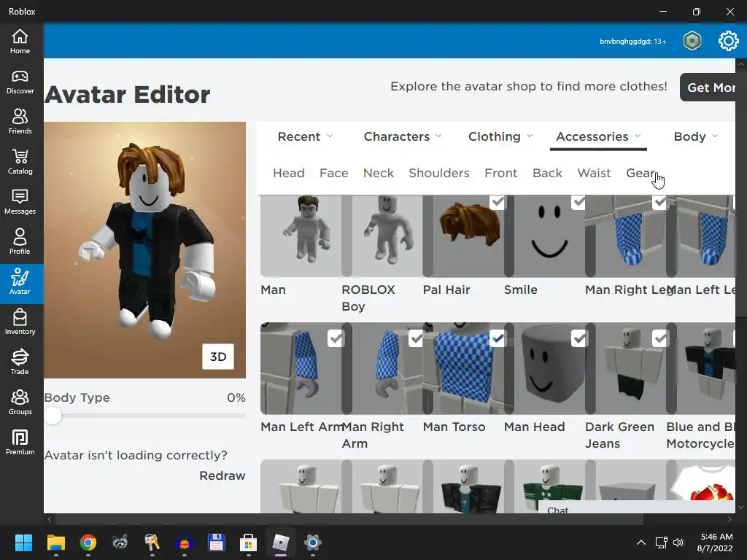Viewport: 747px width, 560px height.
Task: Open the Profile page
Action: coord(20,242)
